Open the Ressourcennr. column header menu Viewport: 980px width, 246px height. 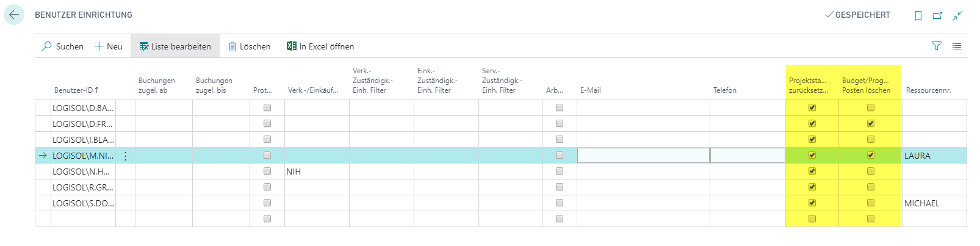(928, 90)
